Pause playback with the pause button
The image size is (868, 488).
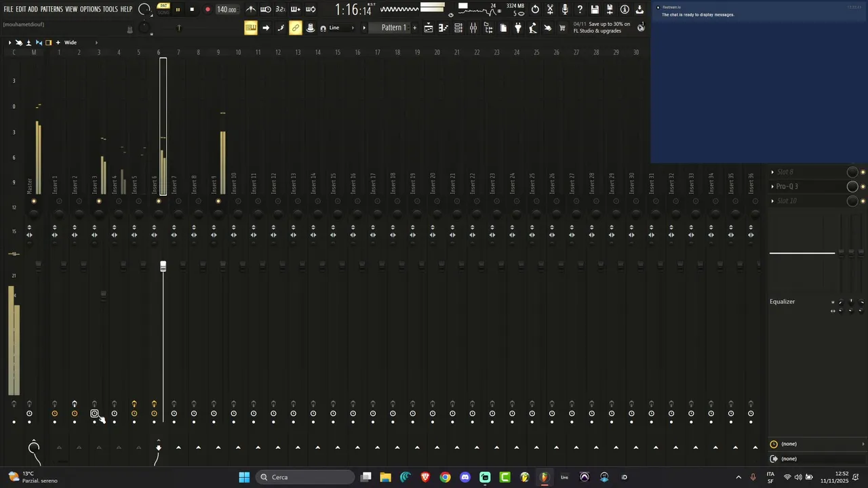click(x=178, y=9)
